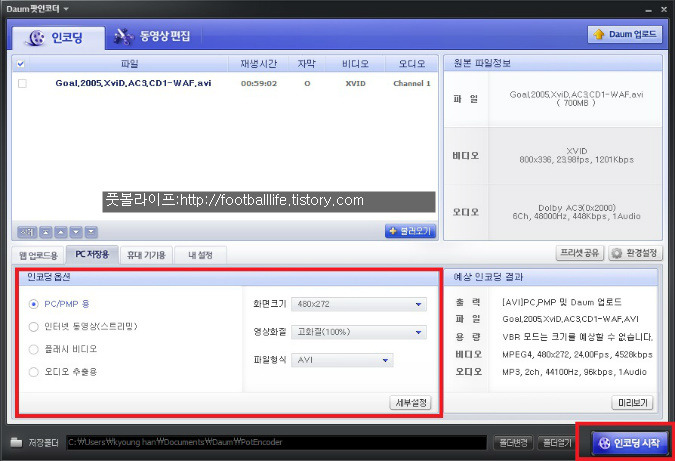Viewport: 675px width, 461px height.
Task: Click the Daum 업로드 button
Action: [625, 34]
